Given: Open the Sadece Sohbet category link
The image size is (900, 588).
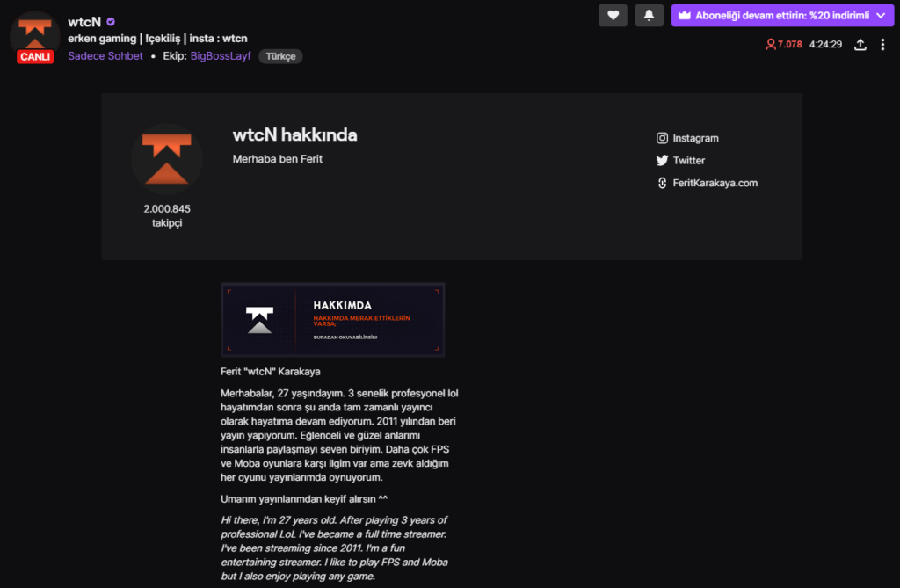Looking at the screenshot, I should click(105, 56).
